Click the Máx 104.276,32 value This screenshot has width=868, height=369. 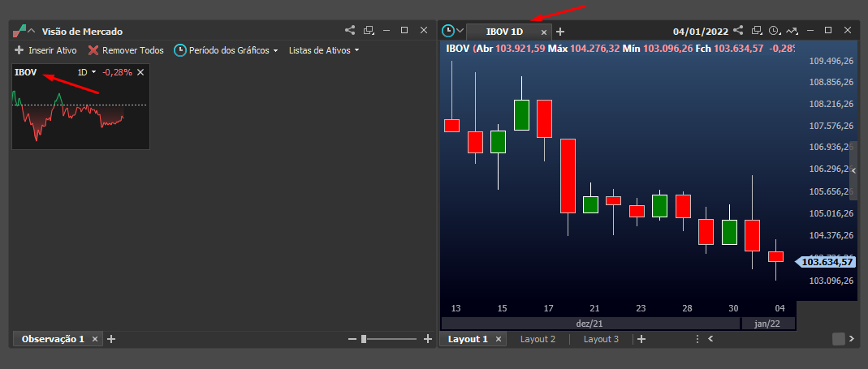(x=584, y=49)
